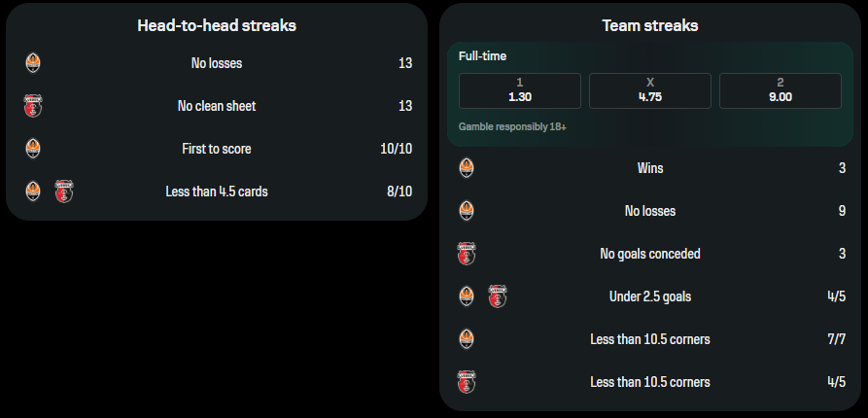Select away win odds 9.00
The width and height of the screenshot is (868, 418).
tap(780, 90)
